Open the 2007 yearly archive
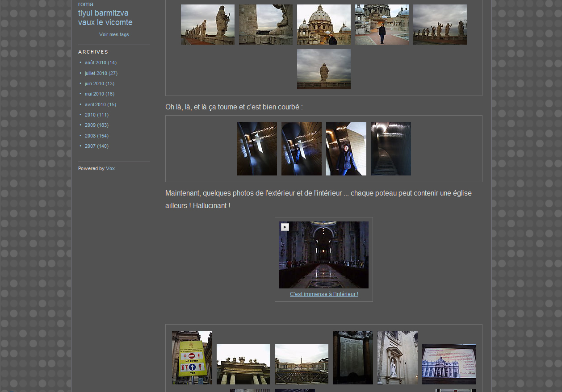Image resolution: width=562 pixels, height=392 pixels. point(90,146)
